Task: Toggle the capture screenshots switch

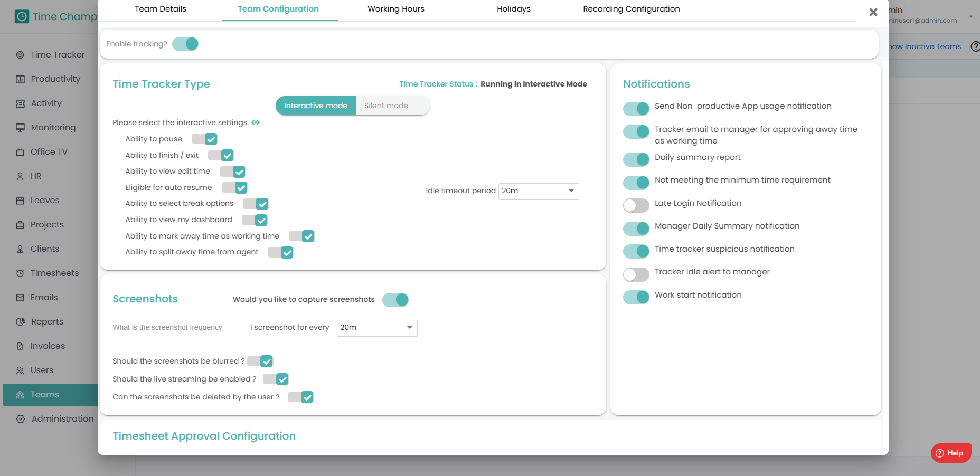Action: (395, 300)
